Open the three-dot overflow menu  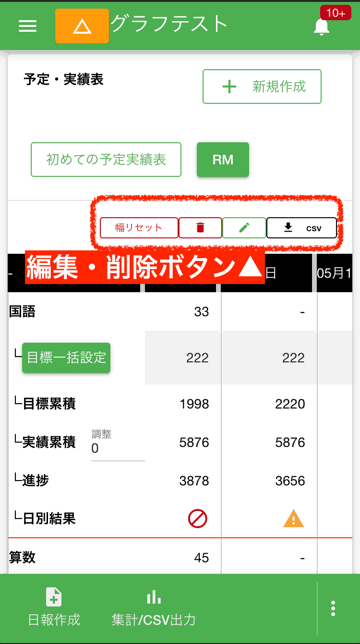pyautogui.click(x=333, y=607)
